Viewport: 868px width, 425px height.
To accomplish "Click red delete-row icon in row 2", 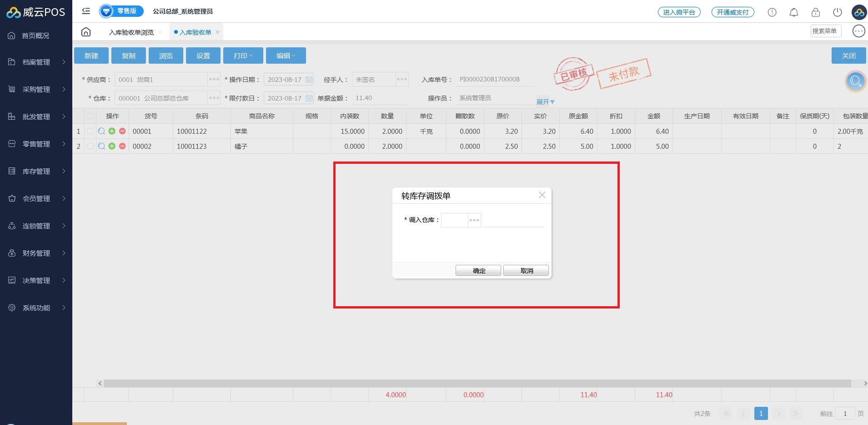I will click(x=122, y=146).
